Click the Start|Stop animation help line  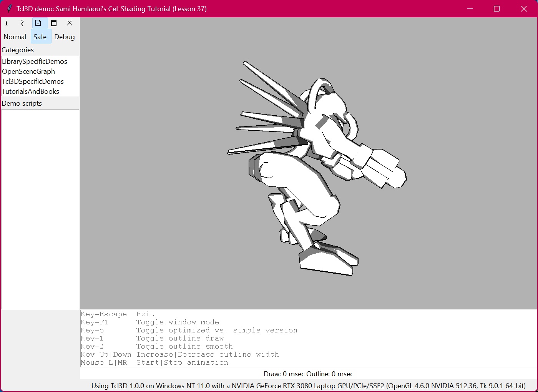tap(154, 363)
